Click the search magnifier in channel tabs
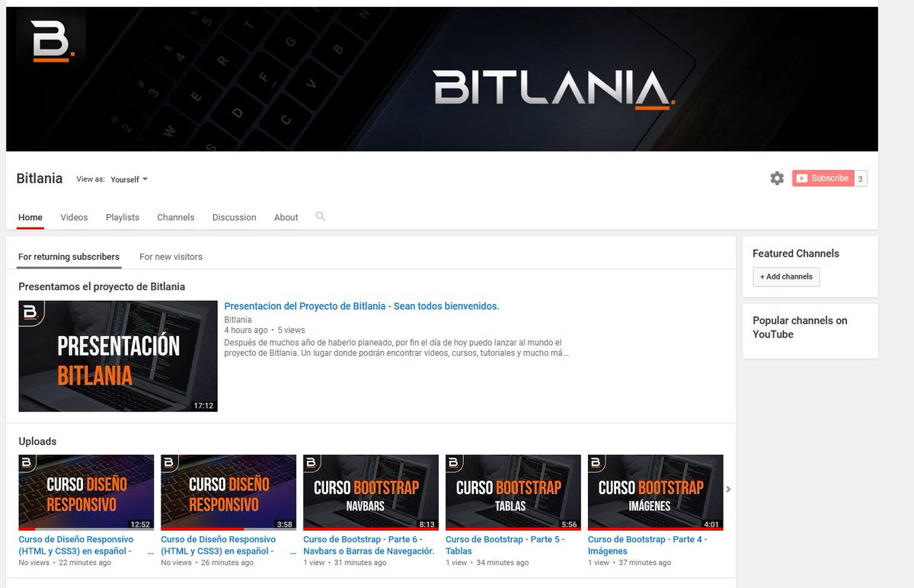 [x=321, y=216]
